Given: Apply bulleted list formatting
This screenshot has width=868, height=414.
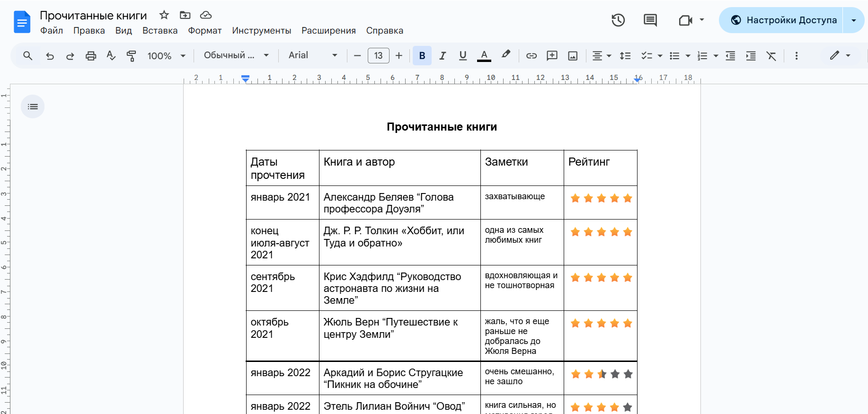Looking at the screenshot, I should point(674,56).
